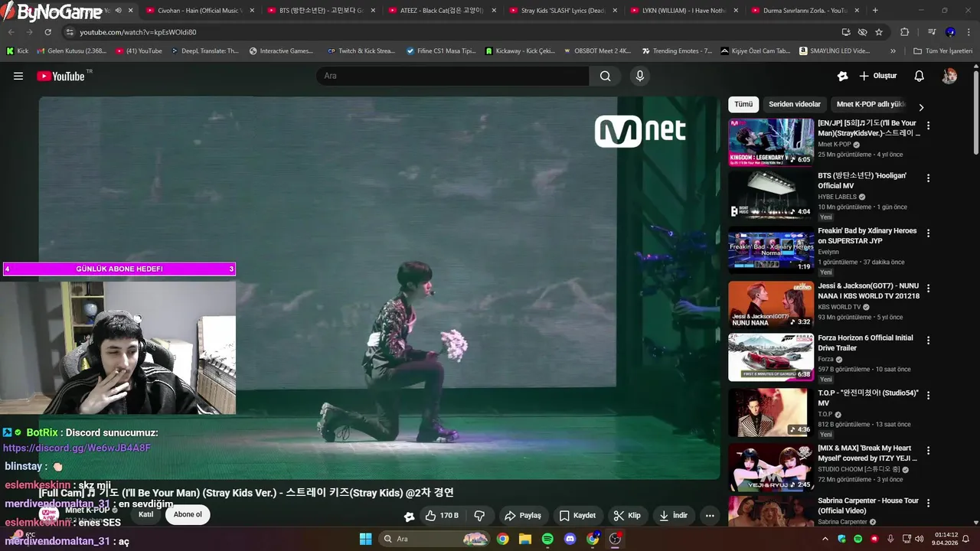Click the sparkle icon beside Oluştur
This screenshot has width=980, height=551.
[843, 76]
